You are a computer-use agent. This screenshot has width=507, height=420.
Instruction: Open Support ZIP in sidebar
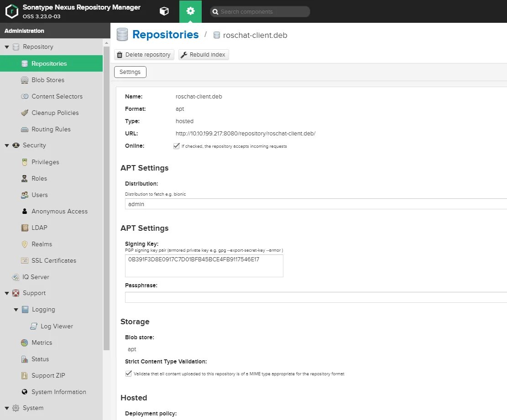tap(52, 375)
